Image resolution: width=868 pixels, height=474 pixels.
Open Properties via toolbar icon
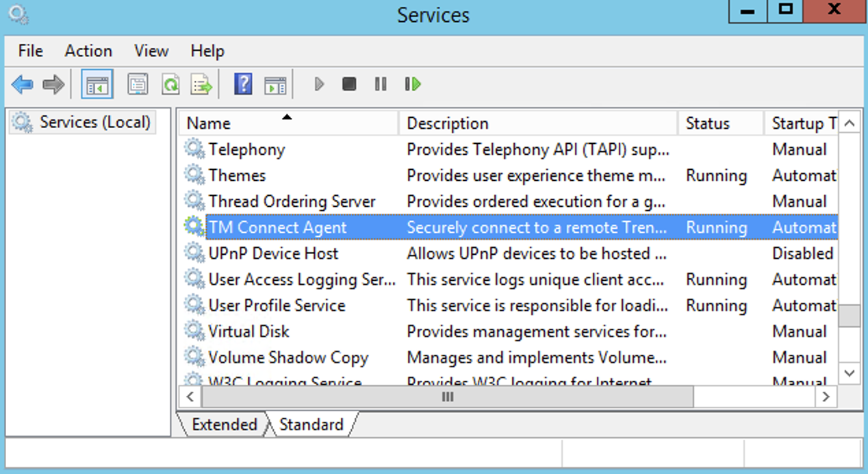[x=138, y=85]
